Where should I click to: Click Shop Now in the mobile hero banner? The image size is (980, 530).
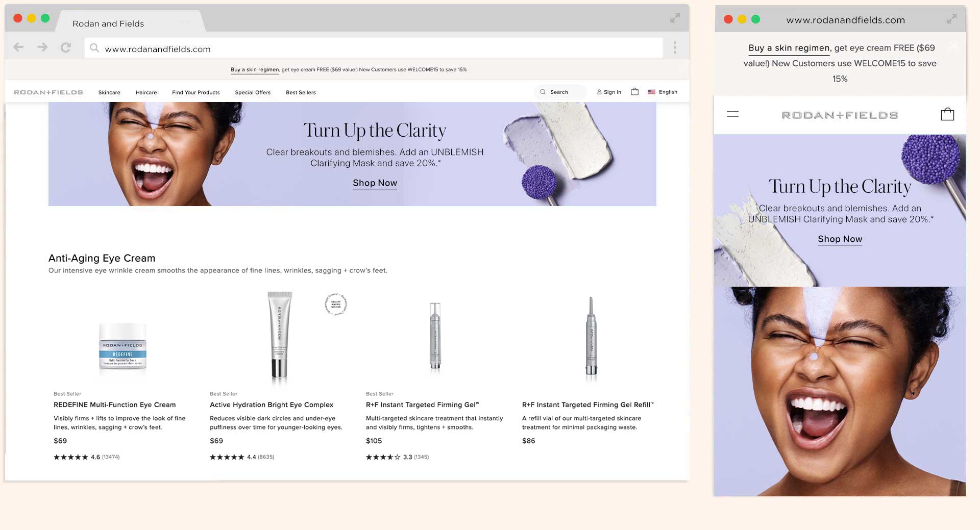tap(840, 239)
